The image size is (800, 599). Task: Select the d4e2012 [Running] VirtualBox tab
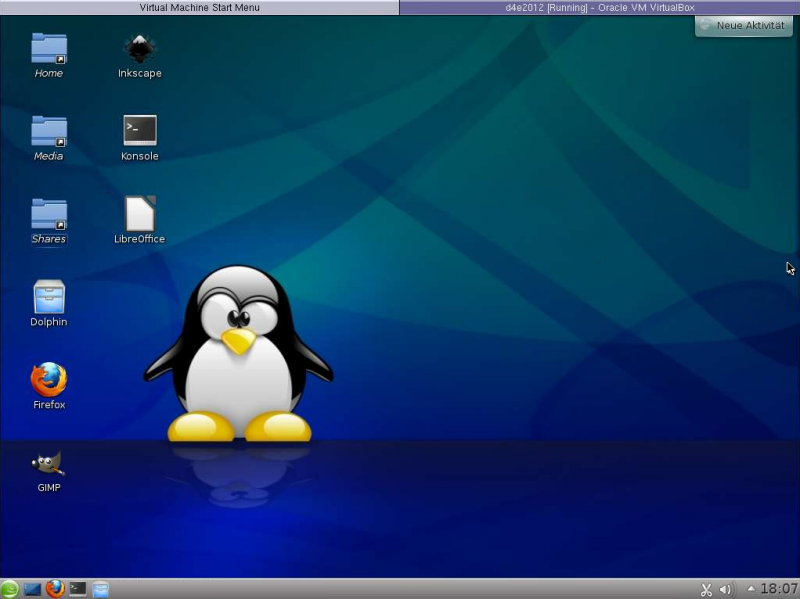(x=599, y=8)
